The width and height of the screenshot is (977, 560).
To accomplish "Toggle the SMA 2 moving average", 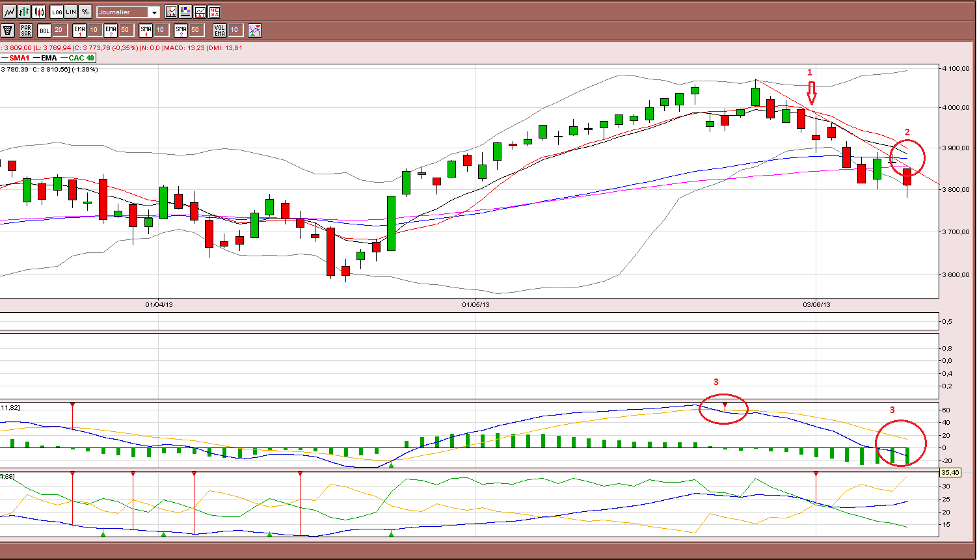I will coord(181,30).
